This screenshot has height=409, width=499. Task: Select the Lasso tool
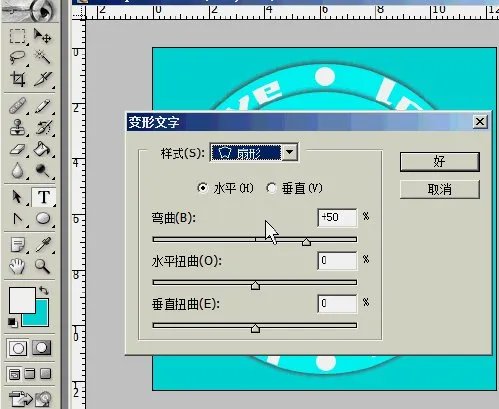(17, 57)
